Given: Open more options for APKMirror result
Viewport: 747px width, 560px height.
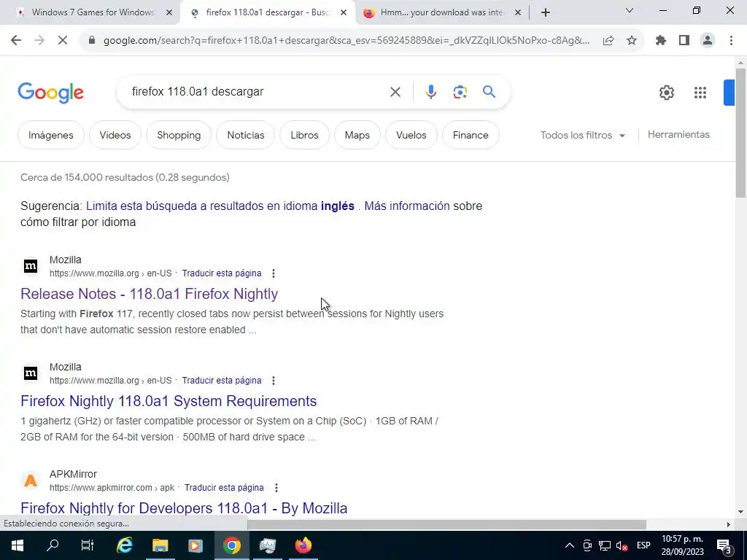Looking at the screenshot, I should click(276, 488).
